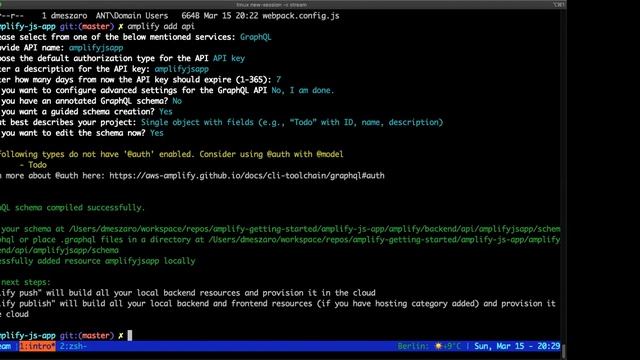Click the "push" will build backend resources line
The height and width of the screenshot is (360, 640).
188,293
